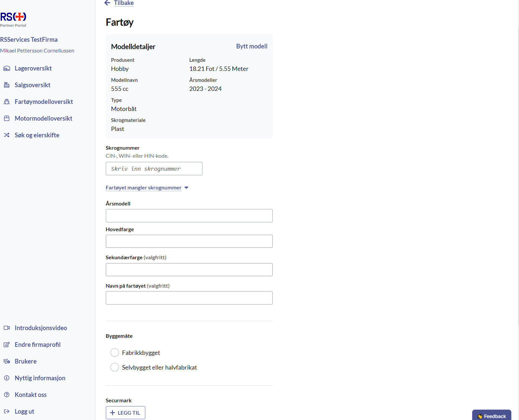This screenshot has width=519, height=420.
Task: Click the engine icon beside Motormodelloversikt
Action: coord(7,118)
